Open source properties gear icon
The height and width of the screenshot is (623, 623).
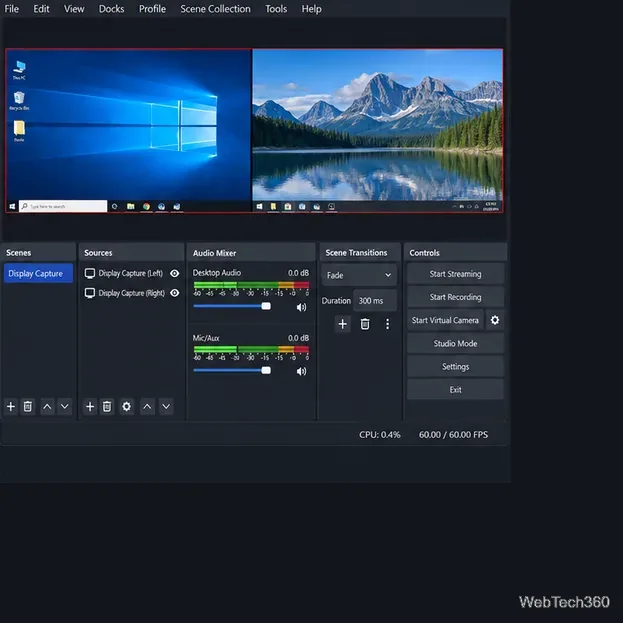pyautogui.click(x=126, y=406)
